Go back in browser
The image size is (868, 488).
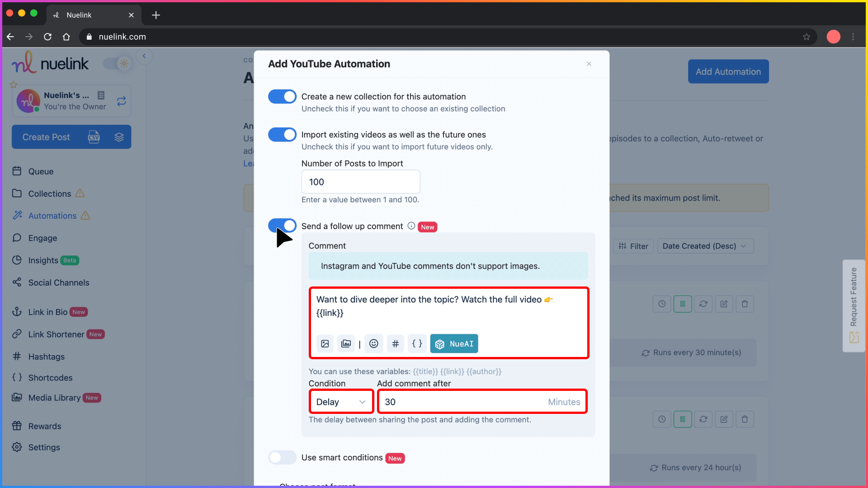(10, 37)
